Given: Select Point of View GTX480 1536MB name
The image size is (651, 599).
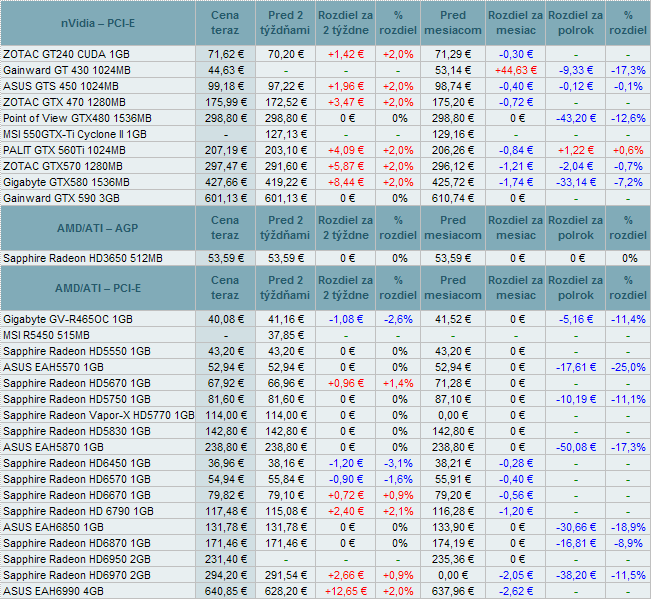Looking at the screenshot, I should point(77,118).
